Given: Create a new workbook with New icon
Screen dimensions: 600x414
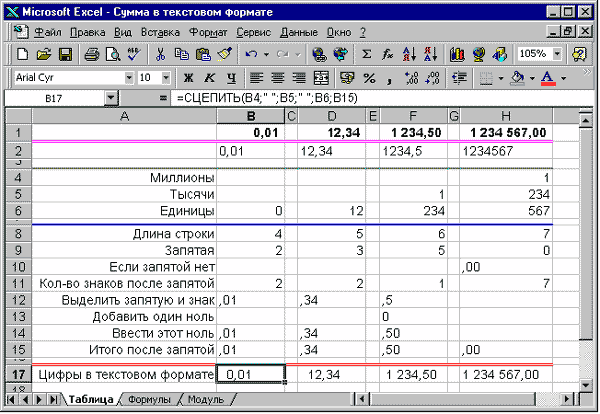Looking at the screenshot, I should click(23, 54).
